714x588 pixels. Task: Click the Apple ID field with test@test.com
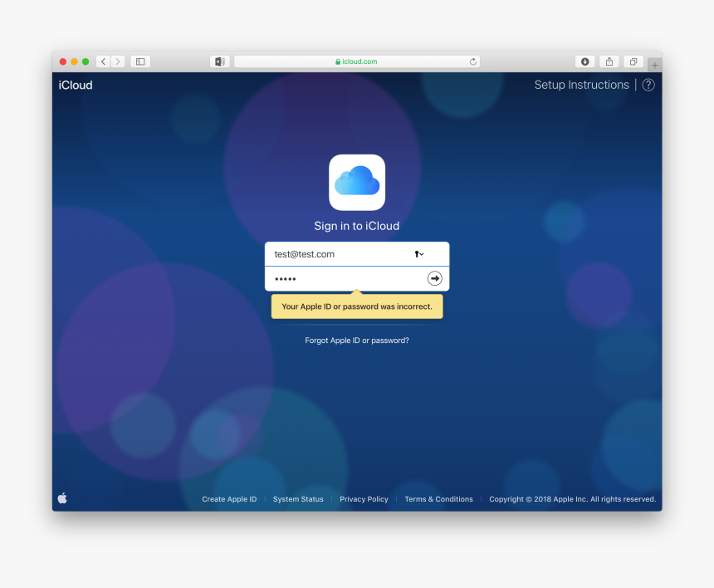(357, 254)
